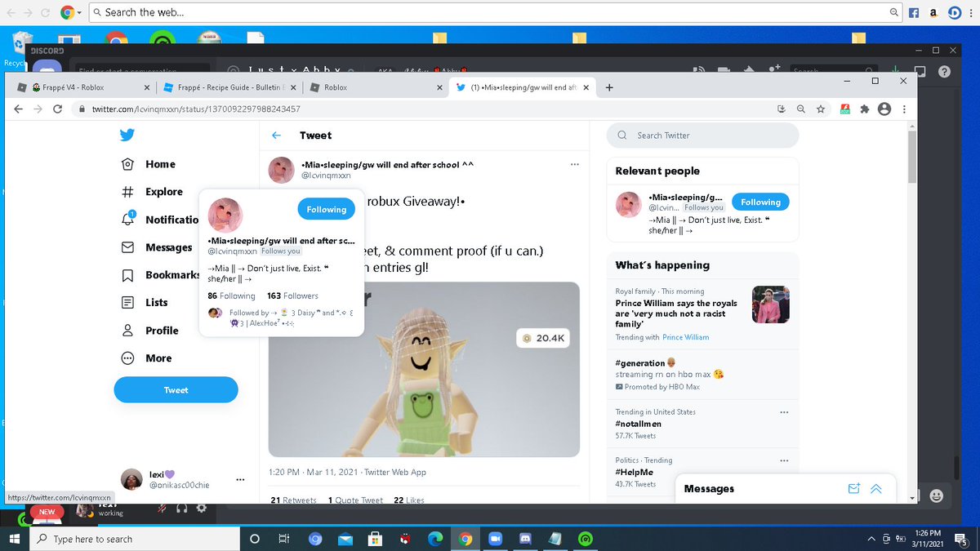Screen dimensions: 980x551
Task: Open Microsoft Store on taskbar
Action: point(375,539)
